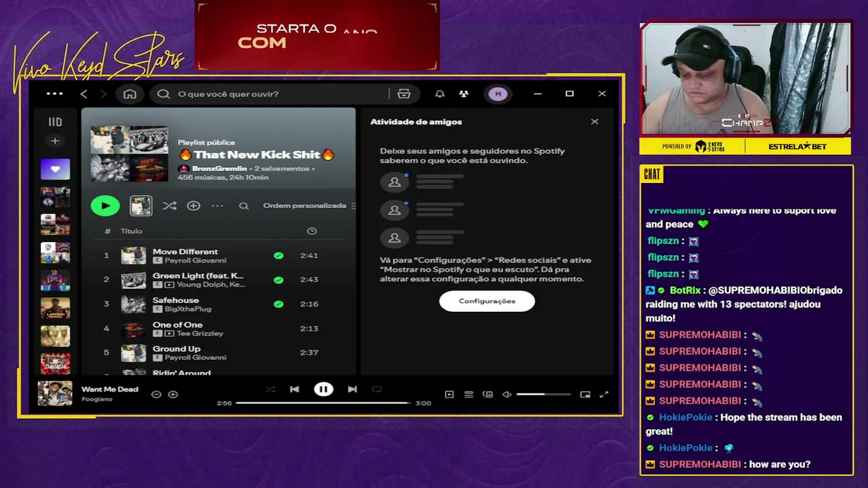
Task: Open the connect to device icon
Action: click(x=487, y=394)
